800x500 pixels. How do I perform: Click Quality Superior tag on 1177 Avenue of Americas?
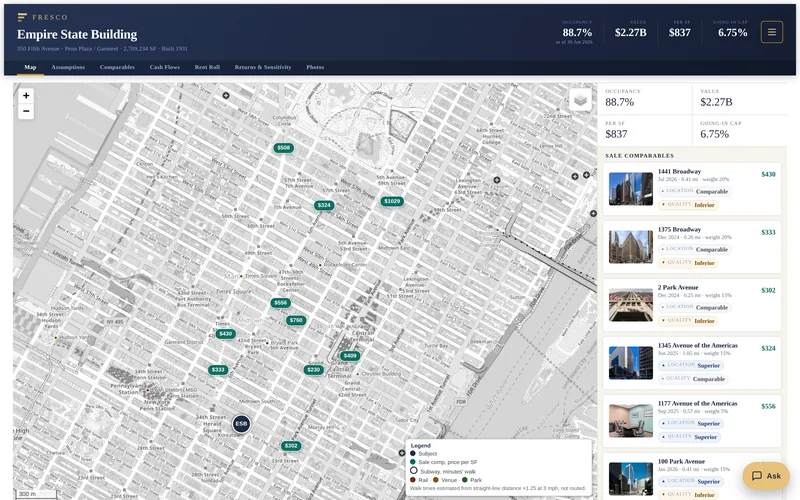tap(689, 437)
